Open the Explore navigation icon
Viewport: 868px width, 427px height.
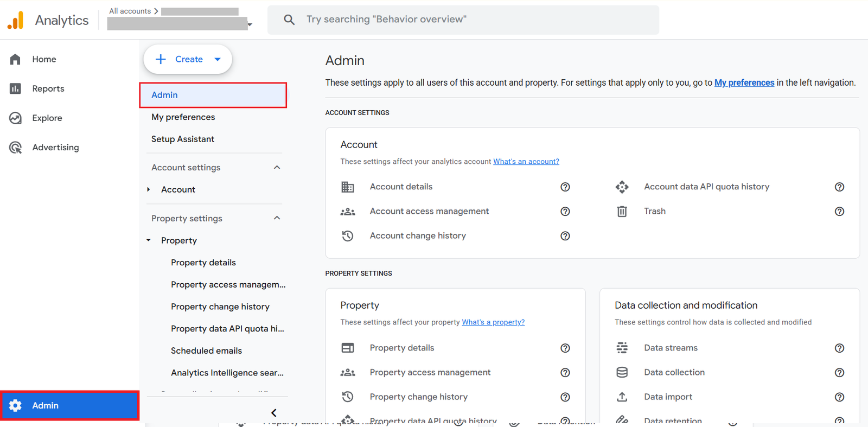click(15, 118)
